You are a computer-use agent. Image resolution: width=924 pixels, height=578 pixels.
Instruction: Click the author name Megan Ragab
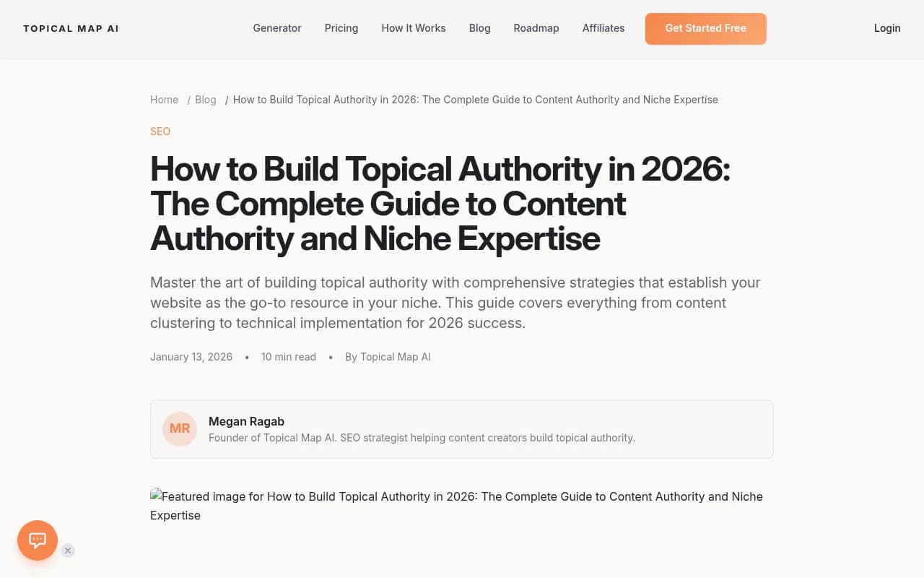pos(246,421)
